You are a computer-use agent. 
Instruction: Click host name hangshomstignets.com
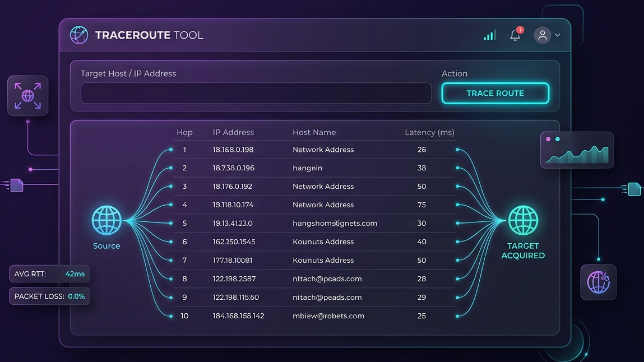pos(335,223)
